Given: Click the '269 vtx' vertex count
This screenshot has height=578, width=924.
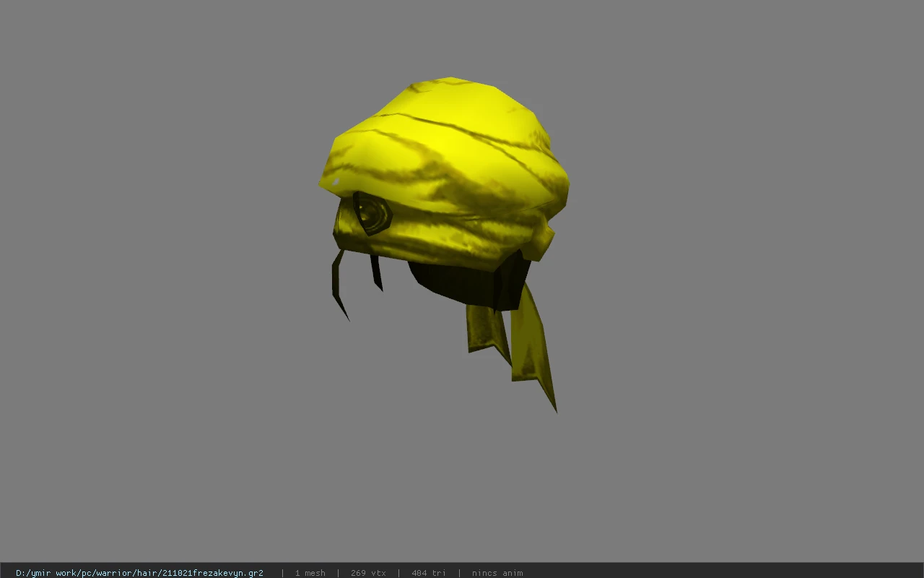Looking at the screenshot, I should tap(368, 573).
